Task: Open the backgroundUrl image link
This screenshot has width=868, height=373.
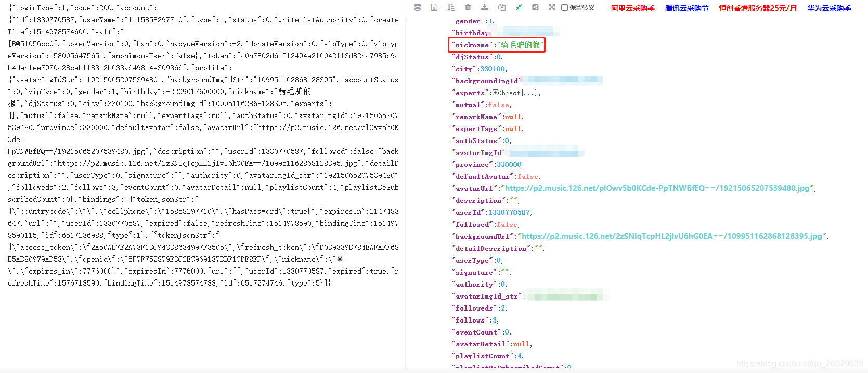Action: tap(672, 236)
